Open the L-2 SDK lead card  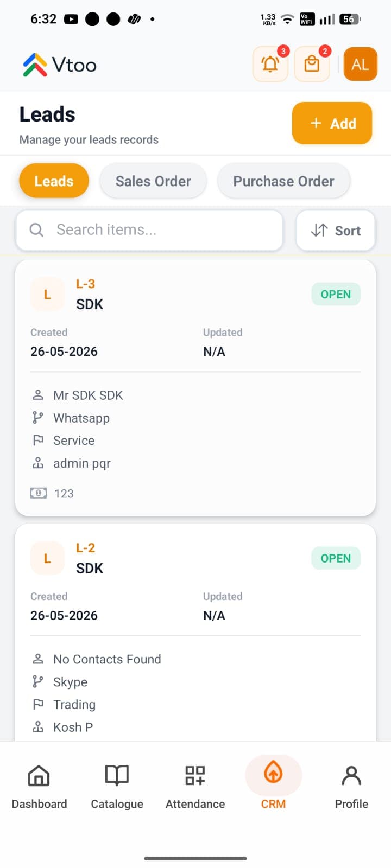click(x=195, y=632)
